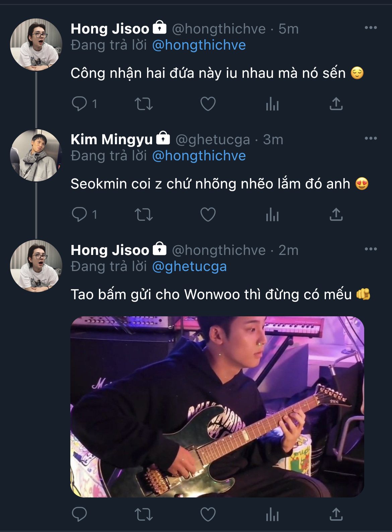Share Kim Mingyu's tweet
This screenshot has width=392, height=532.
point(336,214)
